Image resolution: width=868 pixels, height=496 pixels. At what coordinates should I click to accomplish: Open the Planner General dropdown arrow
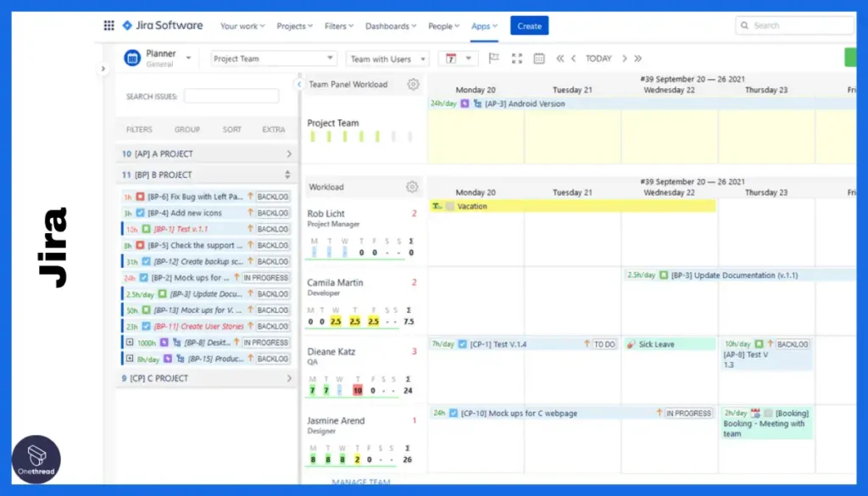188,59
